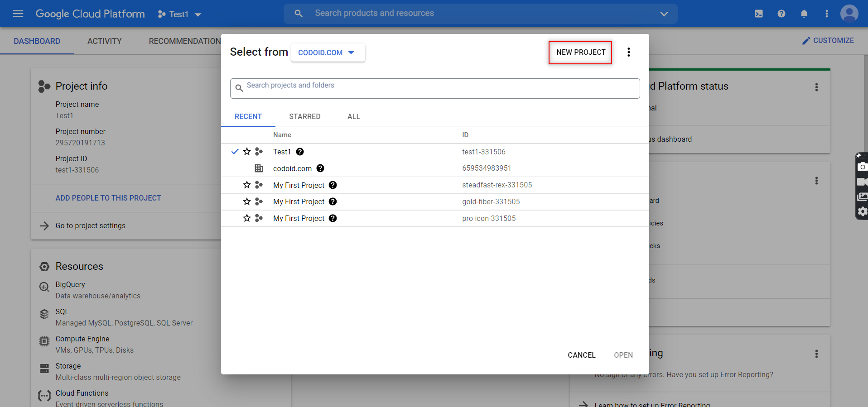Expand the search bar dropdown arrow
Viewport: 868px width, 407px height.
pyautogui.click(x=664, y=14)
